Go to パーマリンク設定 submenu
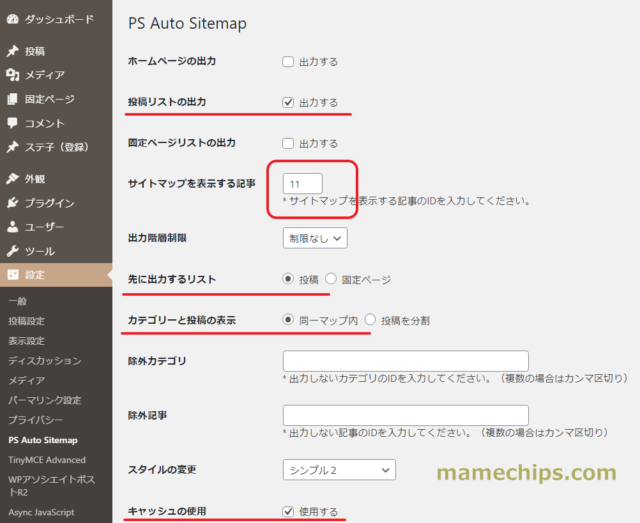Viewport: 640px width, 523px height. [45, 400]
